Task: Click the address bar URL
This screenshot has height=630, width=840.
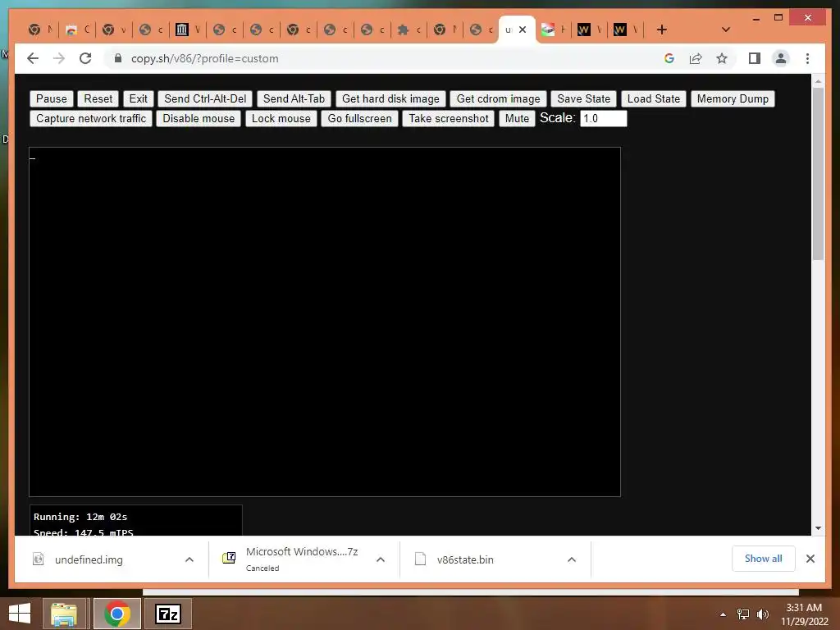Action: pyautogui.click(x=204, y=58)
